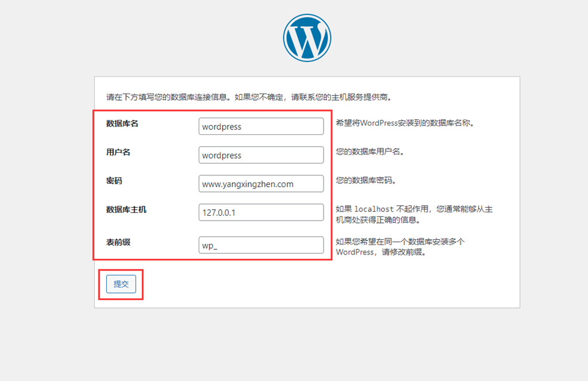This screenshot has height=381, width=588.
Task: Submit the form with 提交 button
Action: [x=121, y=284]
